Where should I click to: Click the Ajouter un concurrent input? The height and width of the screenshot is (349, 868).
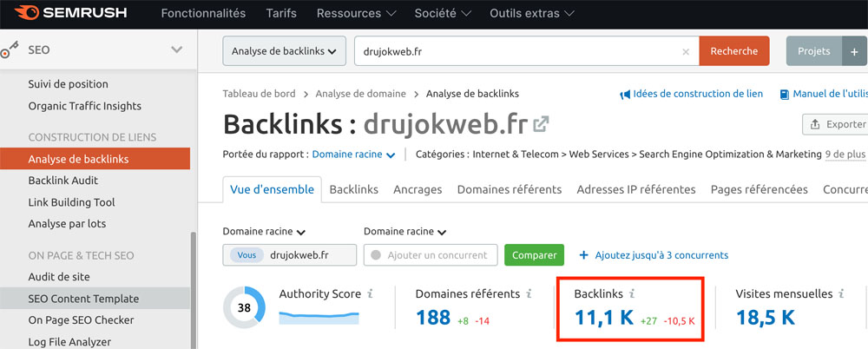[x=431, y=255]
